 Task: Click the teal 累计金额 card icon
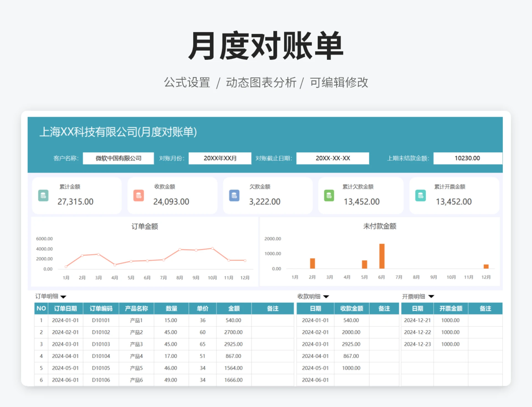click(43, 196)
